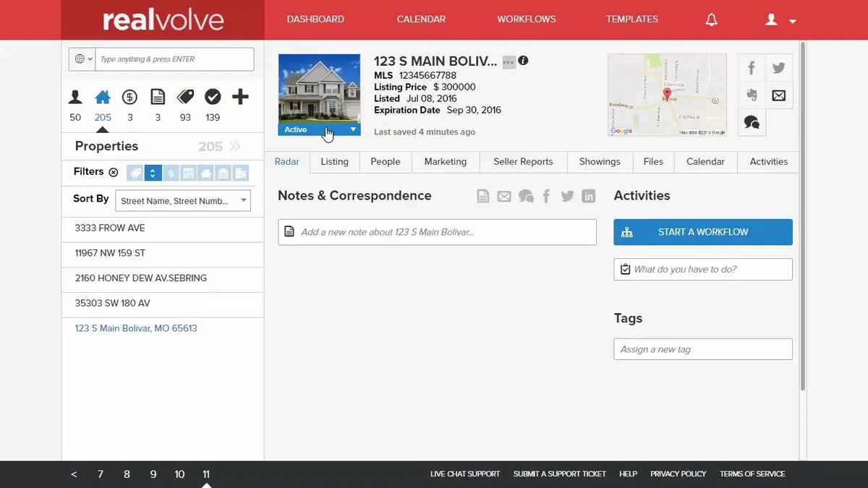Click the plus icon to add new
This screenshot has width=868, height=488.
coord(240,97)
